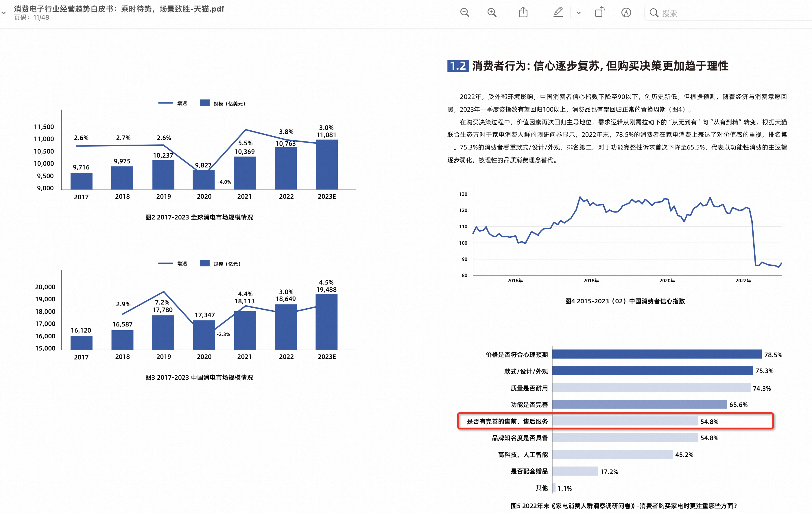
Task: Open the share sheet icon
Action: click(523, 12)
